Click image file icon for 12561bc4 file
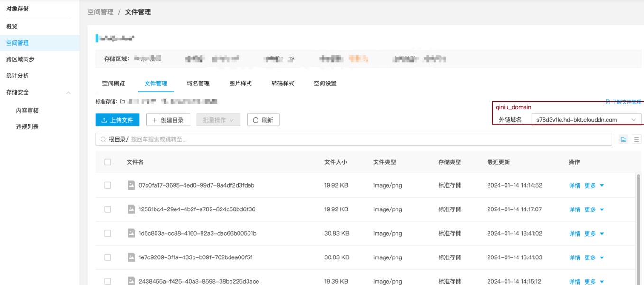The height and width of the screenshot is (285, 644). pos(131,209)
